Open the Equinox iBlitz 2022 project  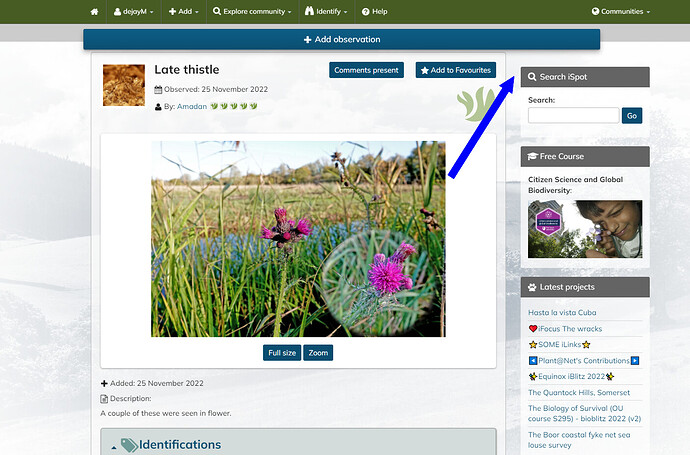[x=571, y=377]
